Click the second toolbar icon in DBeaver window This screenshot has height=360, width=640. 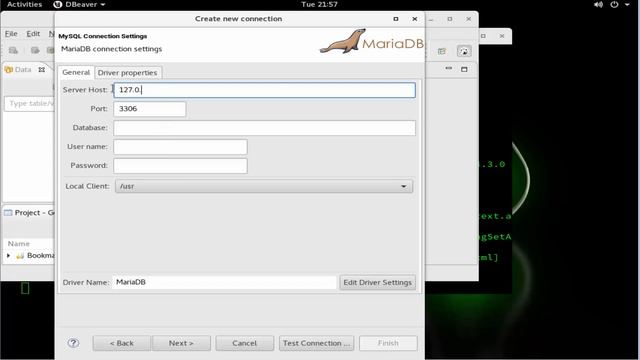(35, 51)
